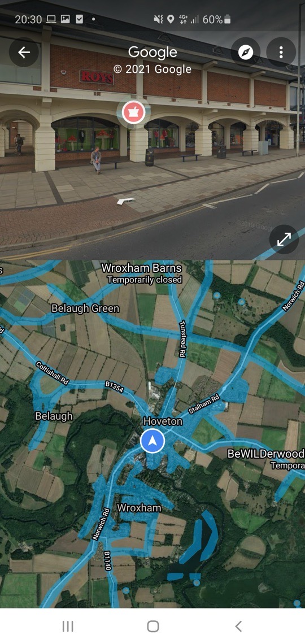This screenshot has width=305, height=644.
Task: Tap the blue navigation arrow location marker
Action: coord(152,441)
